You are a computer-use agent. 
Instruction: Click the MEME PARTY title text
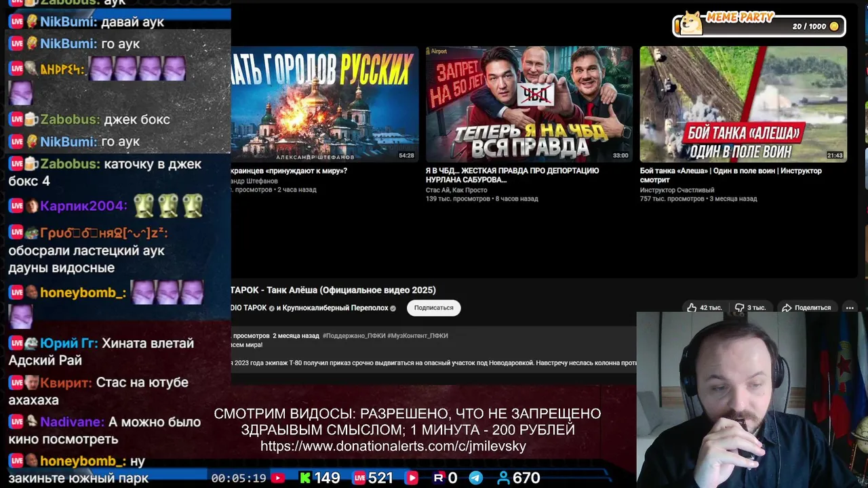(x=740, y=18)
